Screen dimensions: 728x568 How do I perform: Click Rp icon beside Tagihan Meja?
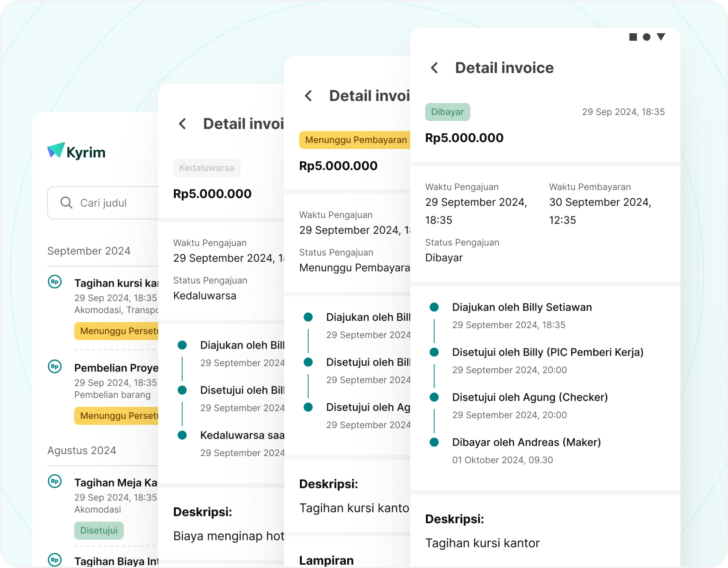tap(55, 481)
